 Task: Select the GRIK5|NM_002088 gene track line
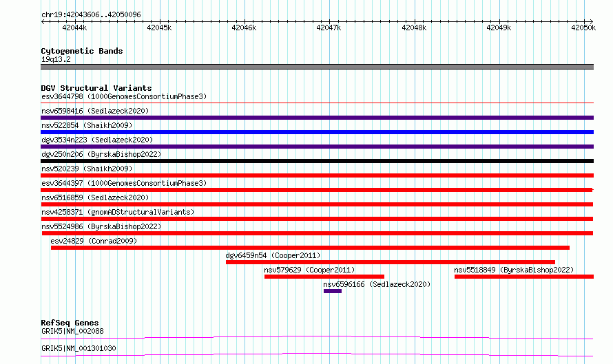[317, 337]
